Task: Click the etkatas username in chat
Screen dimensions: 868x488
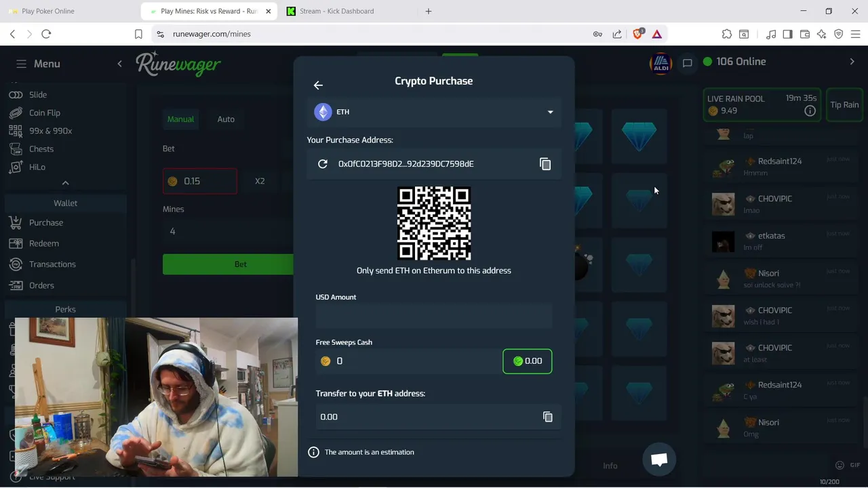Action: (x=771, y=236)
